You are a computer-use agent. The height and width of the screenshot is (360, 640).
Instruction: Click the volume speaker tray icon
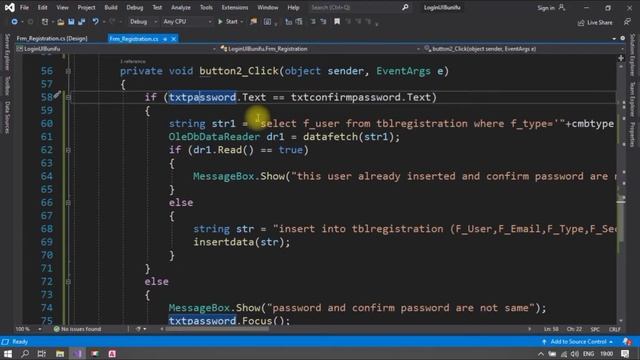click(x=575, y=353)
